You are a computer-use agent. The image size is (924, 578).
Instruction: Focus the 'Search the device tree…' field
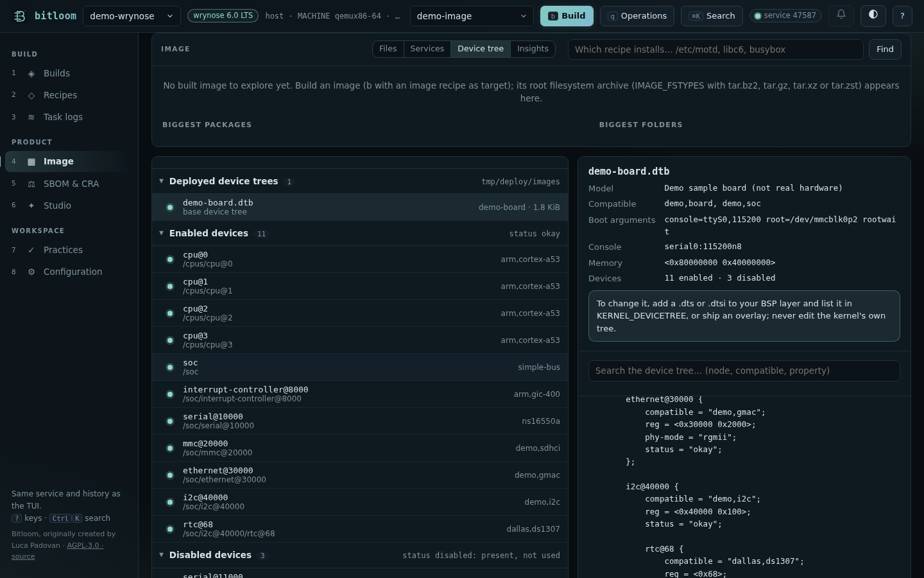point(744,371)
